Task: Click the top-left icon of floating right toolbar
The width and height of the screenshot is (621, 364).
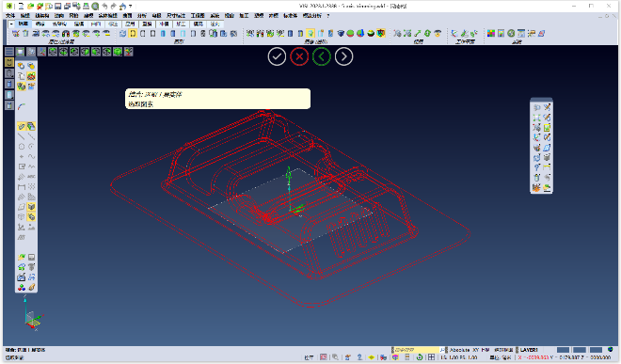Action: click(536, 107)
